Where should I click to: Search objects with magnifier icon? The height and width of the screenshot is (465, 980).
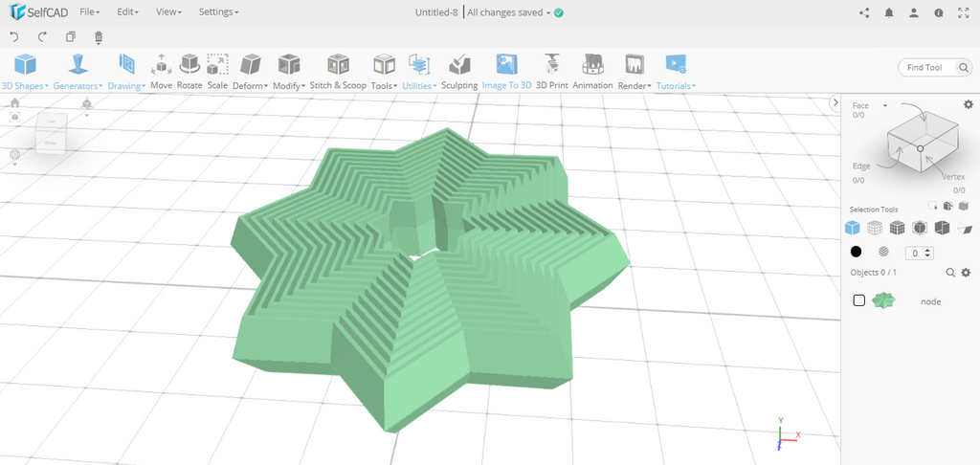(x=950, y=273)
